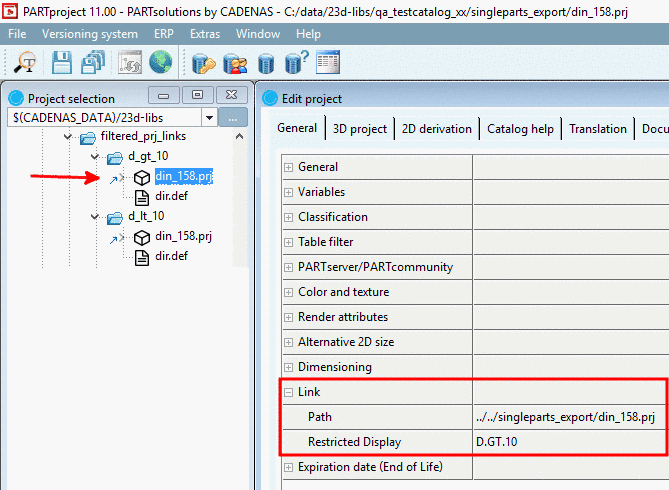Screen dimensions: 669x490
Task: Click the Path value ../../singleparts_export/din_158.prj
Action: 565,417
